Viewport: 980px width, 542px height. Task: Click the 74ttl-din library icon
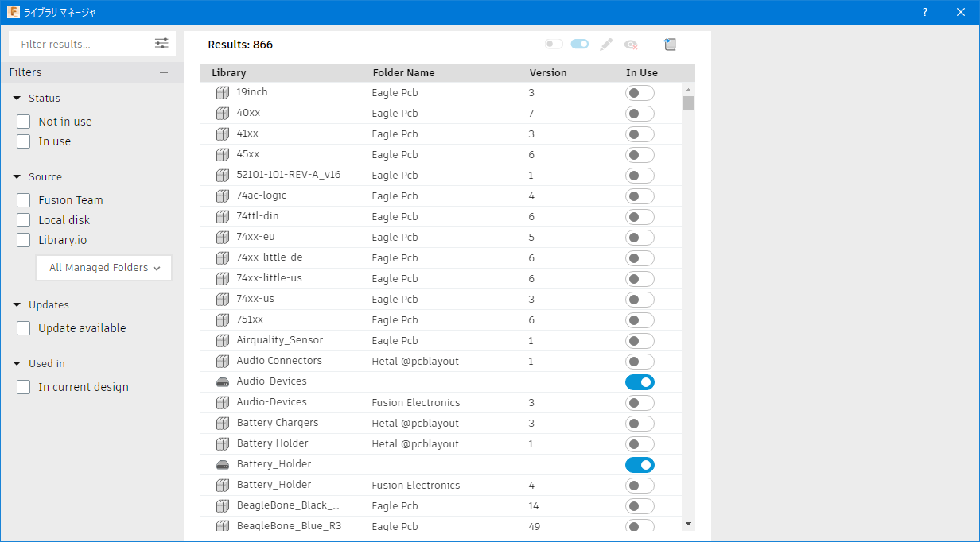coord(223,216)
